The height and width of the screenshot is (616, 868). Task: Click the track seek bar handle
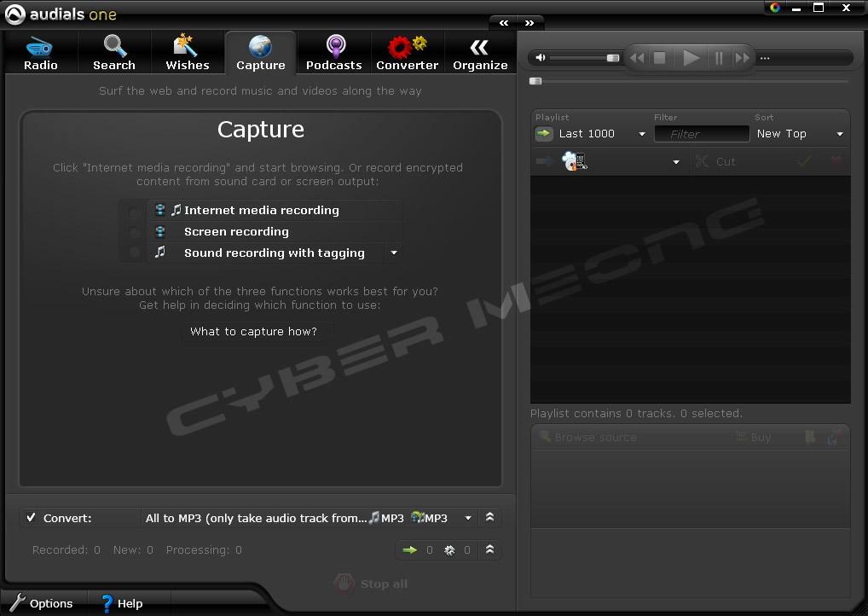click(535, 81)
